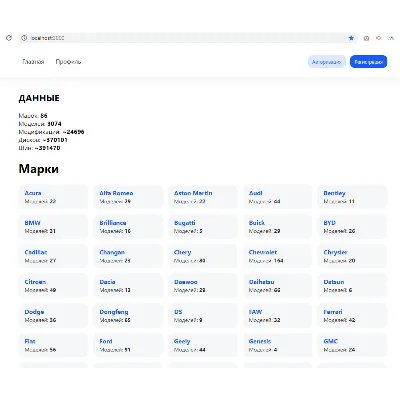The width and height of the screenshot is (400, 400).
Task: Focus the localhost address bar
Action: (188, 38)
